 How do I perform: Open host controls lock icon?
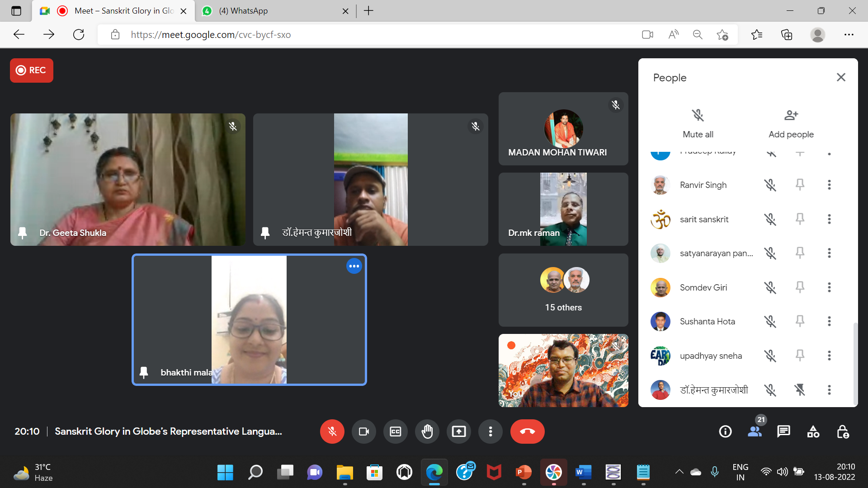tap(843, 432)
